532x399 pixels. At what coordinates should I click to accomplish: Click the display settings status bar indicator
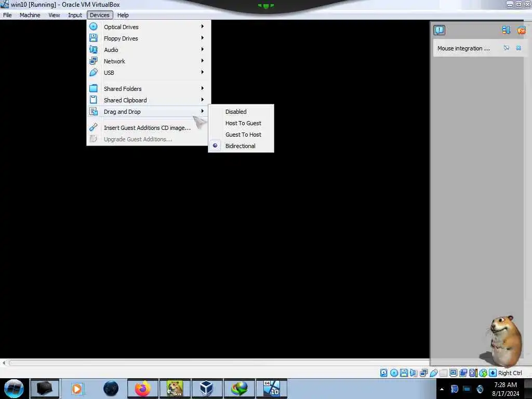pos(453,373)
